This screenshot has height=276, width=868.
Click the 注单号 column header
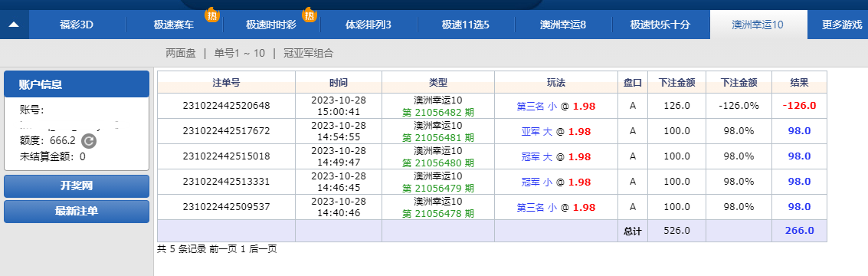[x=227, y=83]
